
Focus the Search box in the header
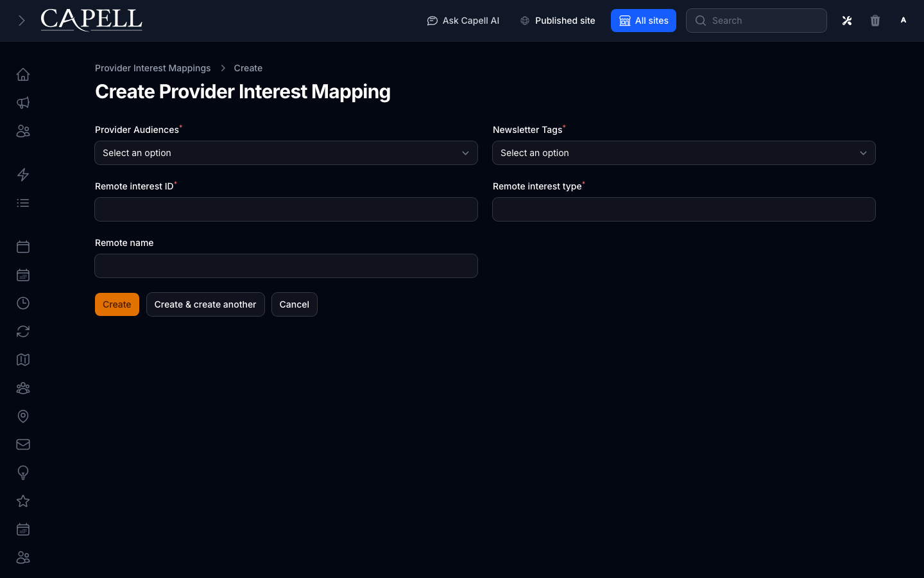757,21
